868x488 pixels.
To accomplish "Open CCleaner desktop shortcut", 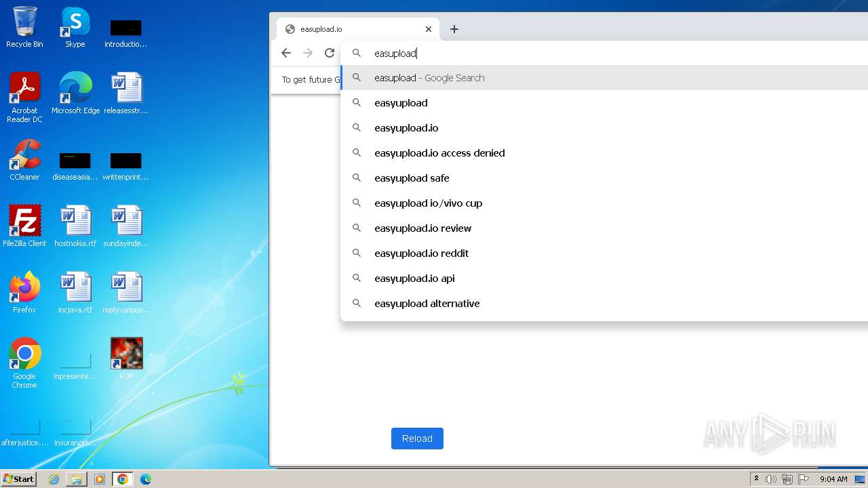I will 24,160.
